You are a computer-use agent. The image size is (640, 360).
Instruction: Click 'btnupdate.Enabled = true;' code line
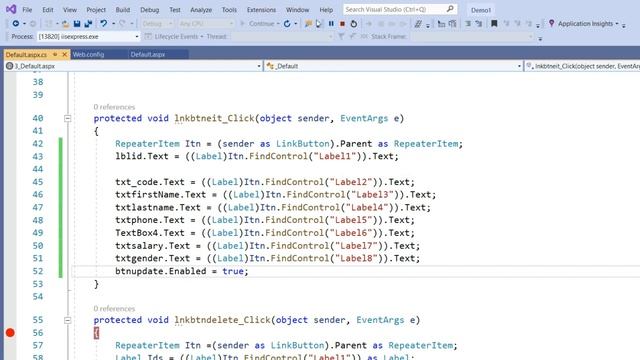(182, 271)
